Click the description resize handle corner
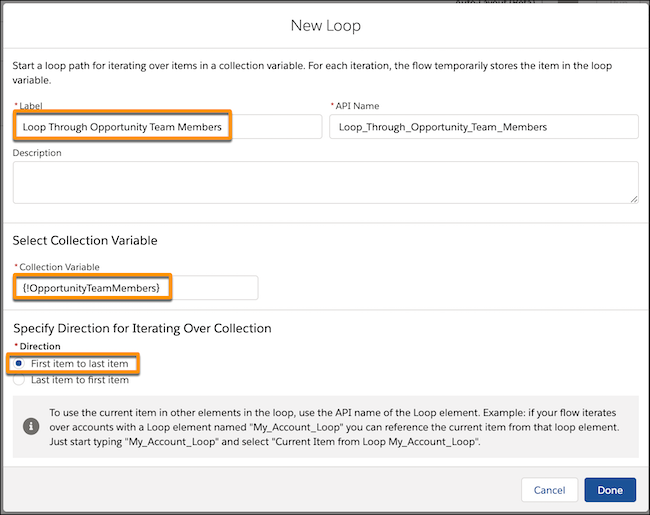 click(x=634, y=199)
